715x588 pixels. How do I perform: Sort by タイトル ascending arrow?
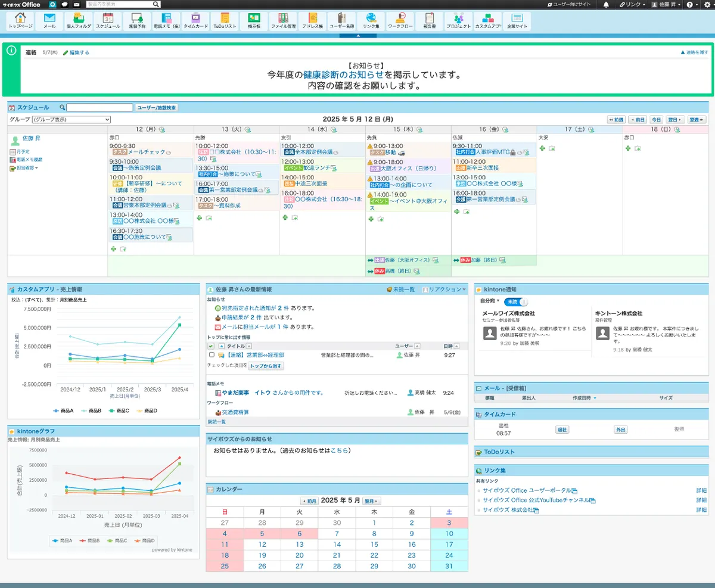pyautogui.click(x=248, y=346)
